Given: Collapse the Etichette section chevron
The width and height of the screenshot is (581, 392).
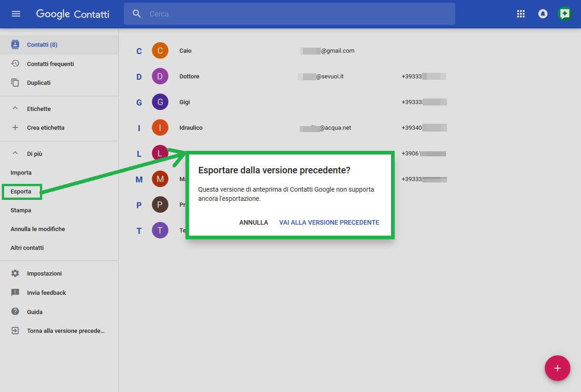Looking at the screenshot, I should click(x=15, y=108).
